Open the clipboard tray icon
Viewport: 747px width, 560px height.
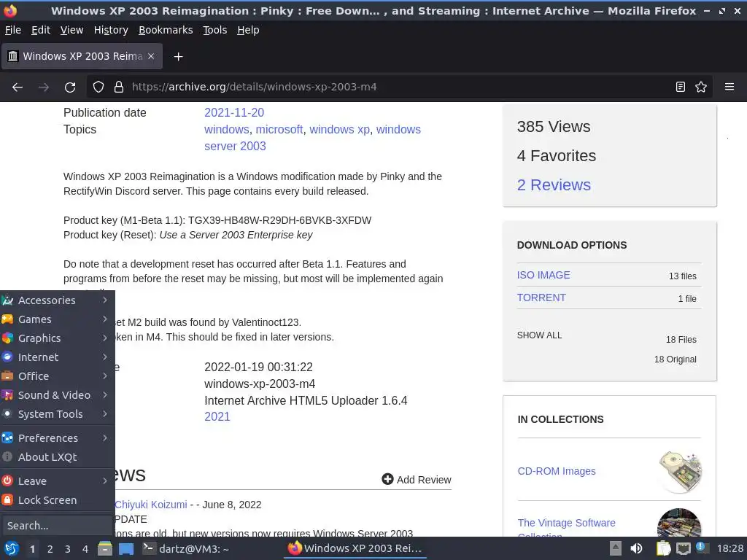click(x=663, y=548)
